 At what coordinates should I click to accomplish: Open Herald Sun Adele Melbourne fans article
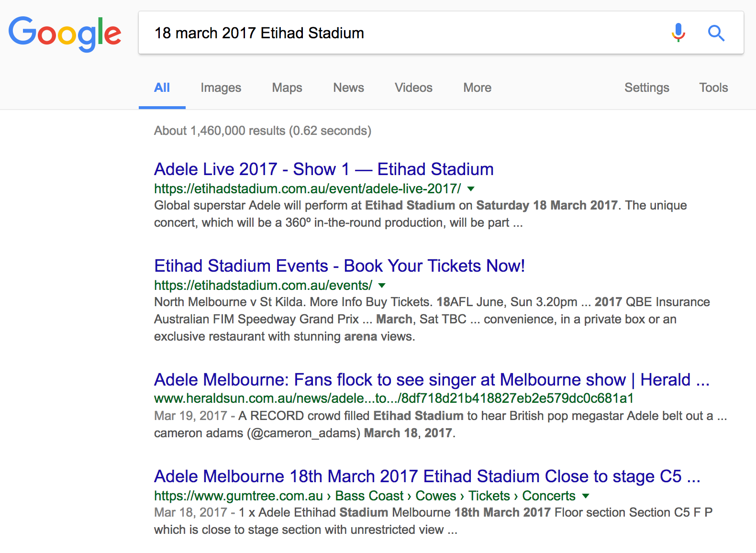click(x=432, y=380)
